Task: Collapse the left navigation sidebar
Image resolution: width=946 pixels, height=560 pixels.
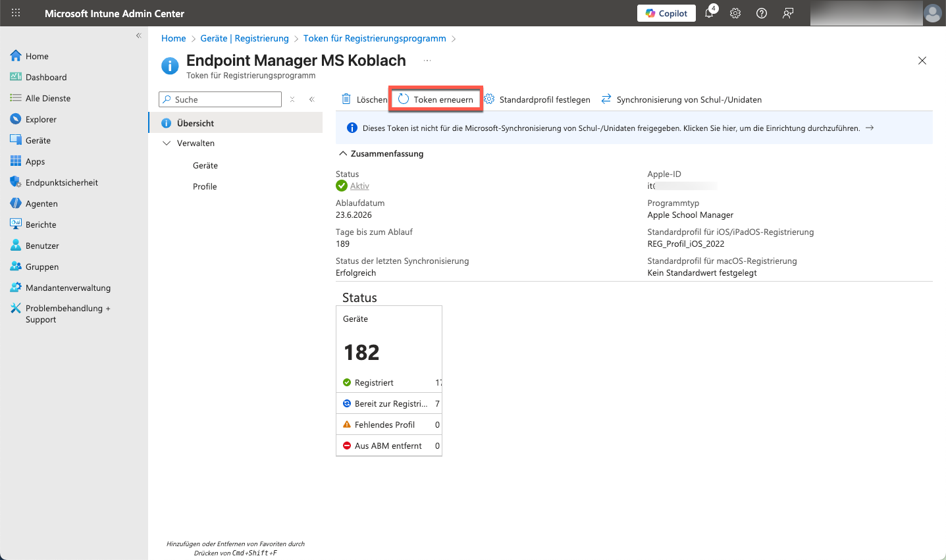Action: pyautogui.click(x=138, y=36)
